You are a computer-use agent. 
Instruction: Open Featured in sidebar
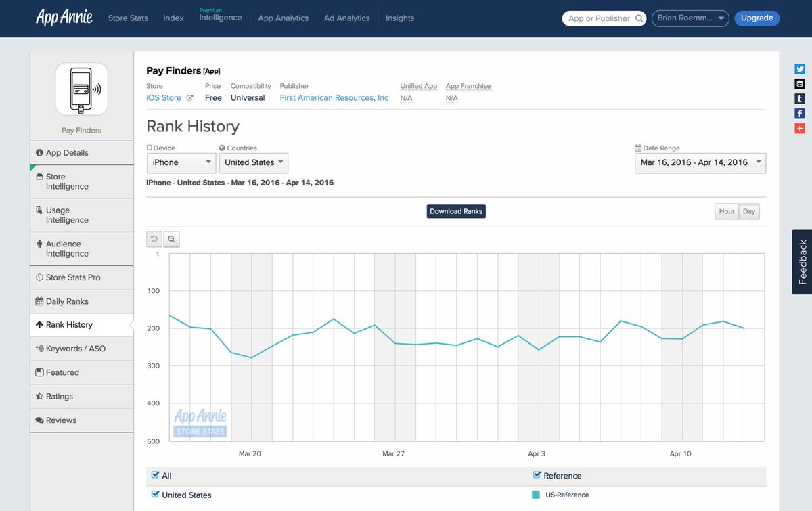point(82,372)
